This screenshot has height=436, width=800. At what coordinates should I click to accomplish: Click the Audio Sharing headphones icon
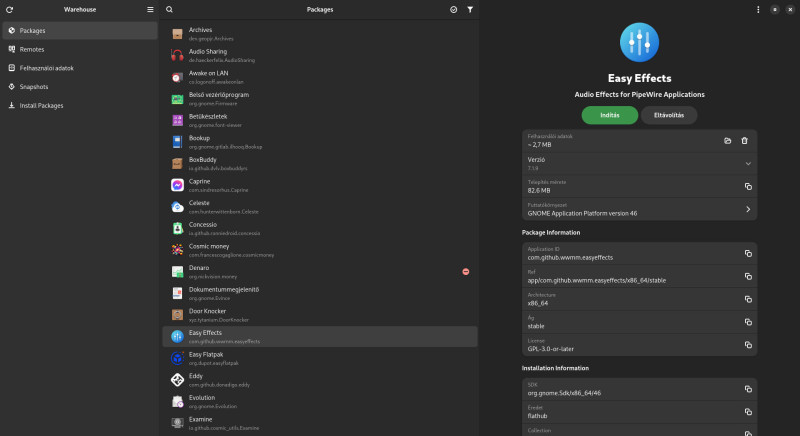pyautogui.click(x=177, y=56)
